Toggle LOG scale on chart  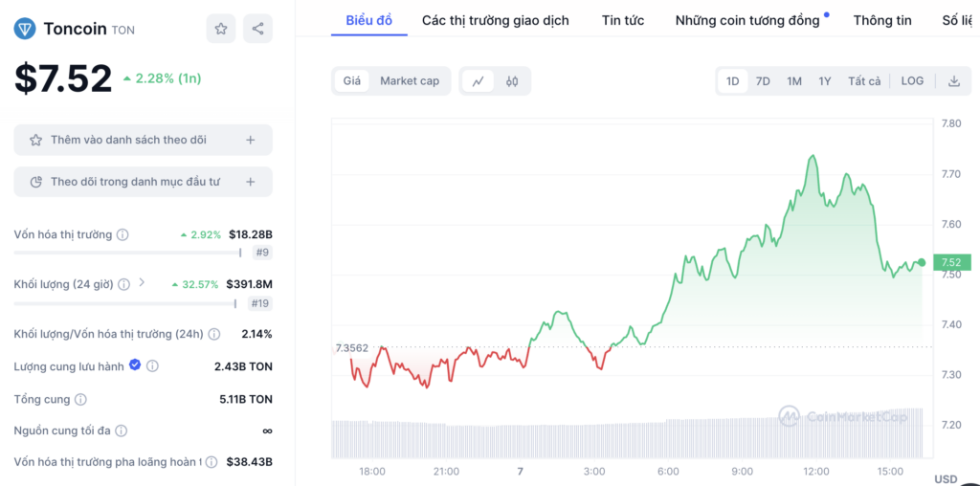point(912,81)
